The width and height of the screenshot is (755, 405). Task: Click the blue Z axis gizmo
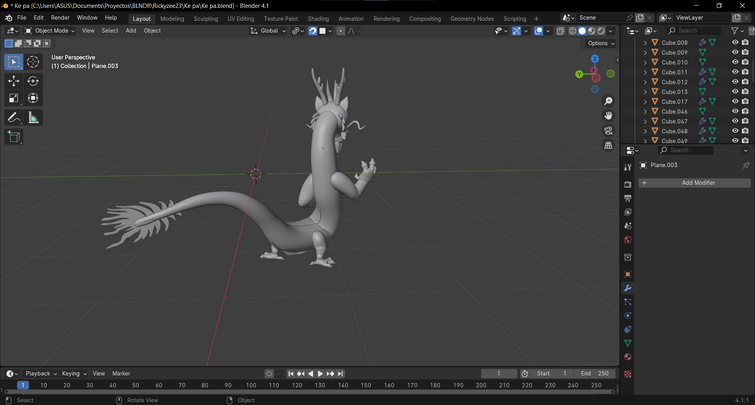[595, 59]
